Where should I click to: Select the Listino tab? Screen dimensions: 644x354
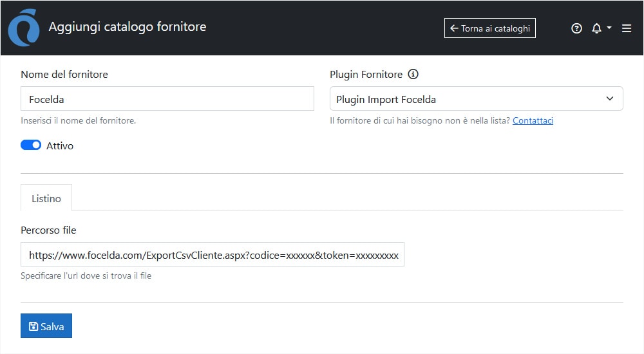click(46, 198)
